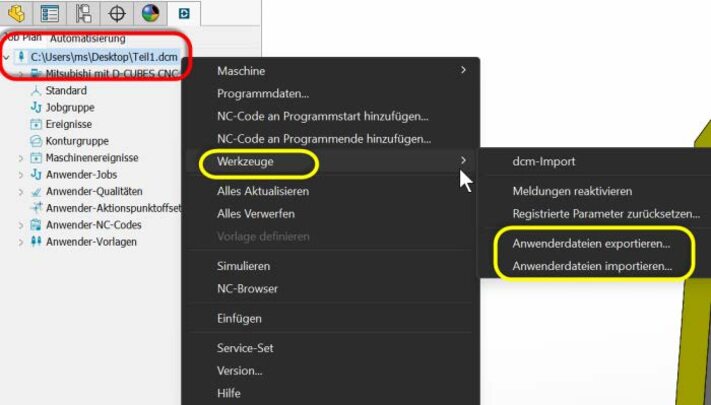The image size is (711, 405).
Task: Collapse the Teil1.dcm root node
Action: click(x=7, y=58)
